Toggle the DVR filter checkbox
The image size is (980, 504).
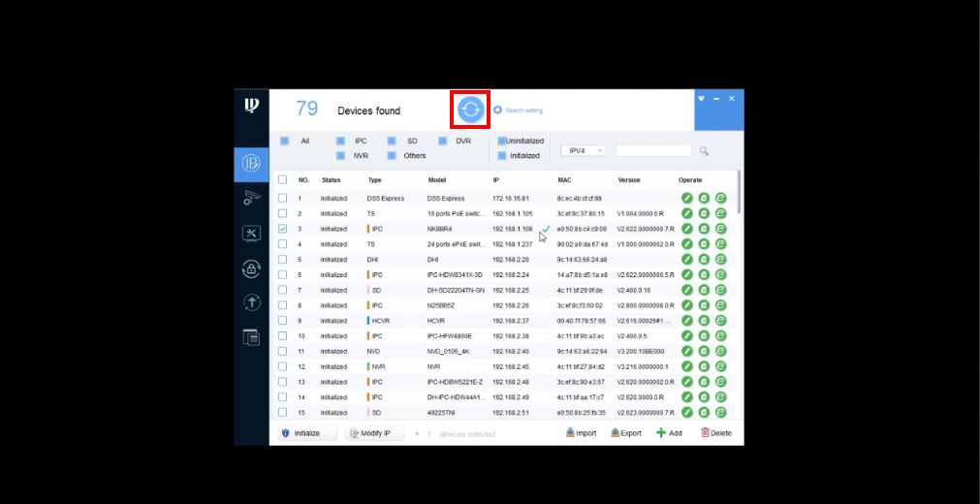pos(442,142)
